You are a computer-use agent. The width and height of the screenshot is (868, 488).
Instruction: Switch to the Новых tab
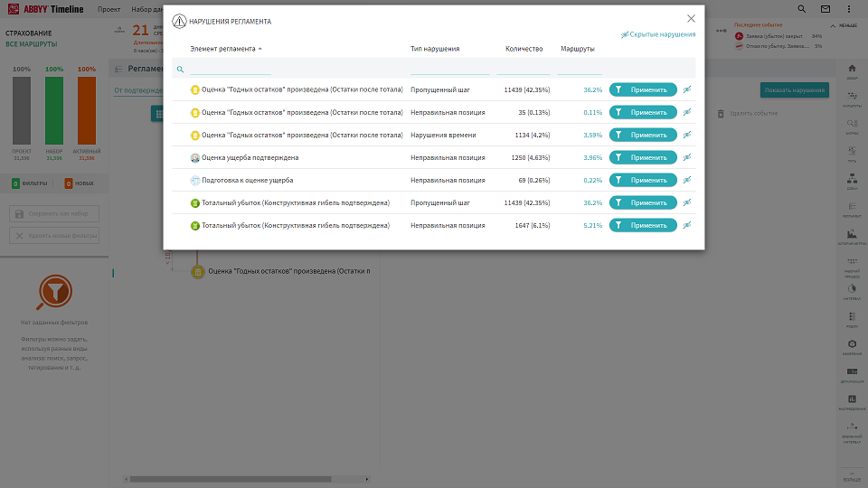click(x=80, y=183)
